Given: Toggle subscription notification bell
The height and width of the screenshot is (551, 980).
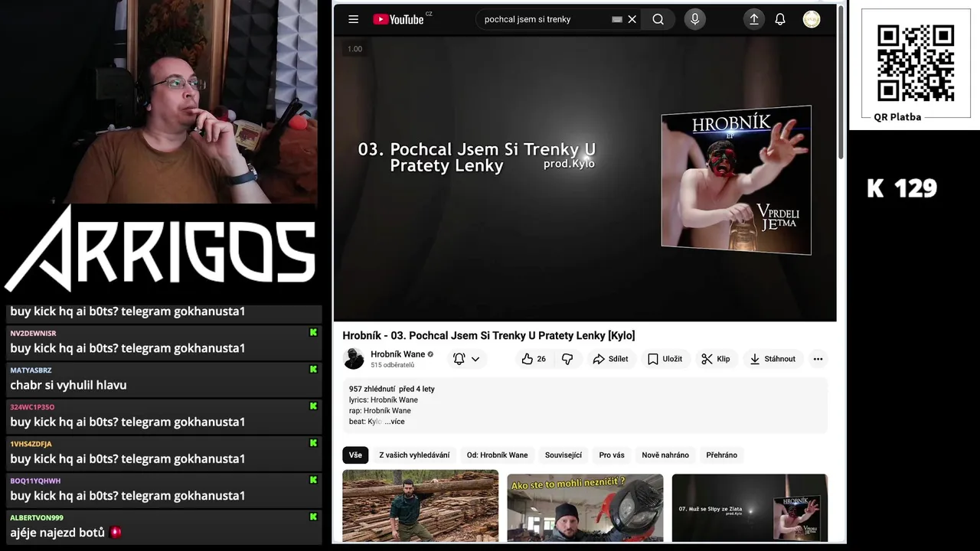Looking at the screenshot, I should (459, 359).
